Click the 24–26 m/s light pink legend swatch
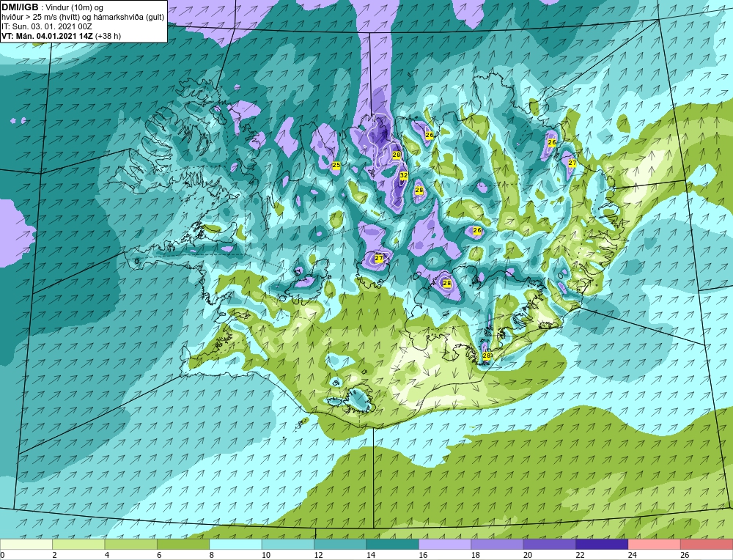 tap(655, 544)
